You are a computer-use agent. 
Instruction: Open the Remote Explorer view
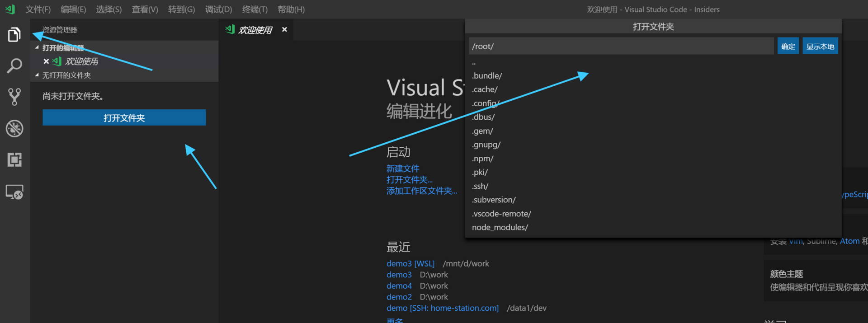[14, 192]
